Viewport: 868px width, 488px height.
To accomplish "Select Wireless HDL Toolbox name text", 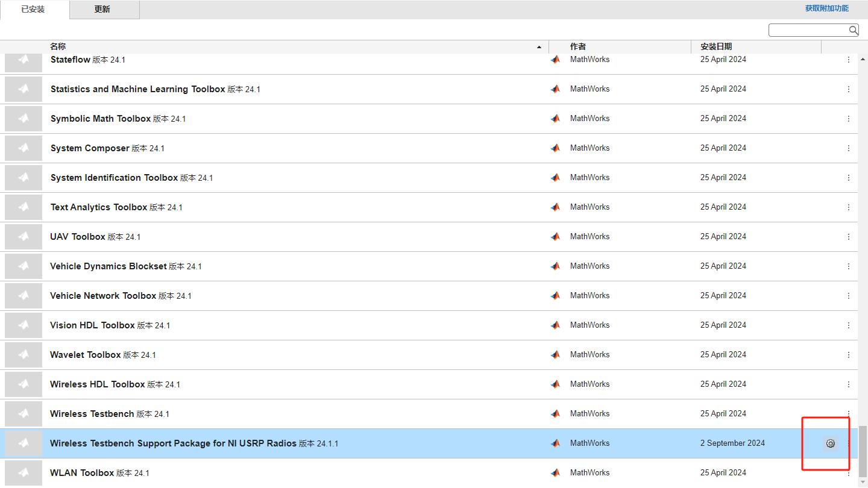I will pyautogui.click(x=98, y=384).
